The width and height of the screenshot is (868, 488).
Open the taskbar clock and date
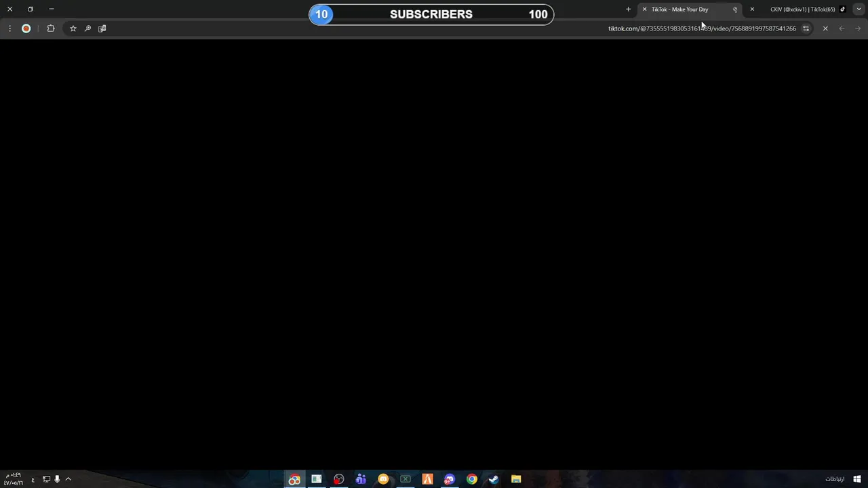(14, 479)
